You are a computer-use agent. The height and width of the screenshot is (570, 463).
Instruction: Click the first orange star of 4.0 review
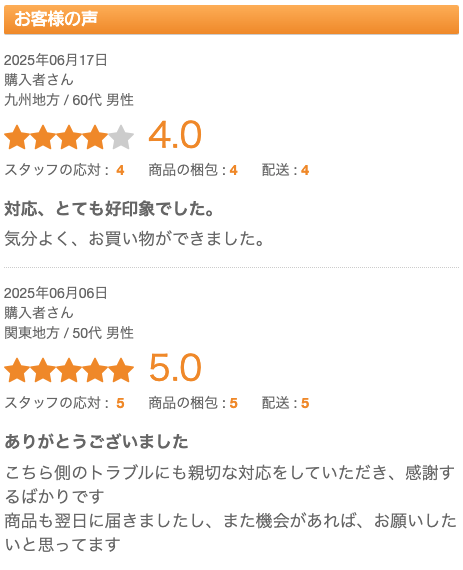tap(17, 137)
